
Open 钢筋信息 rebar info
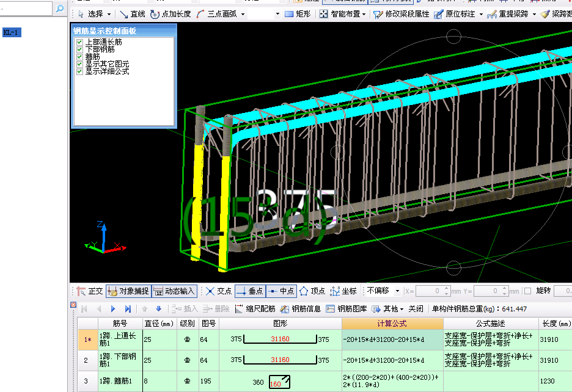[300, 309]
